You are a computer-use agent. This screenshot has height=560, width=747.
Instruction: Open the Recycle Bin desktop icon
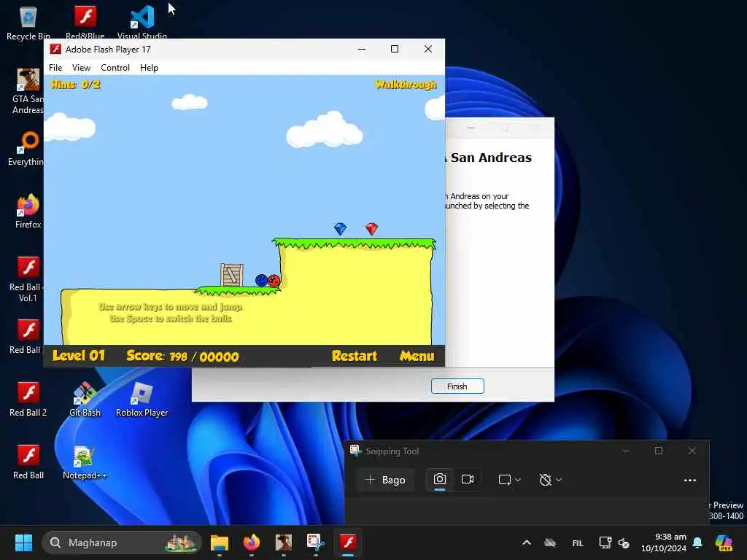coord(28,23)
